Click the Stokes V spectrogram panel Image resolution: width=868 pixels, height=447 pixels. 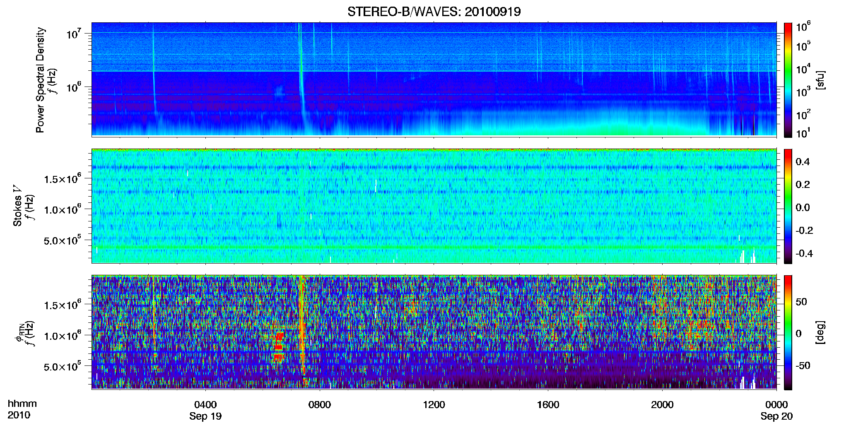point(434,206)
